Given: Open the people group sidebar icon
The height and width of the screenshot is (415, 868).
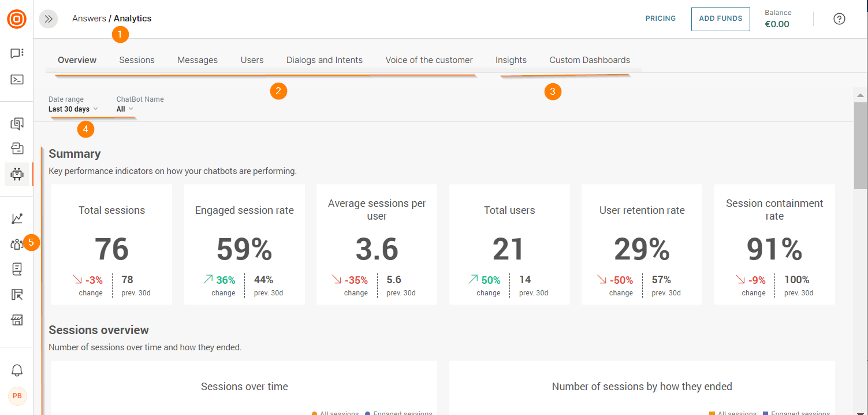Looking at the screenshot, I should point(17,244).
